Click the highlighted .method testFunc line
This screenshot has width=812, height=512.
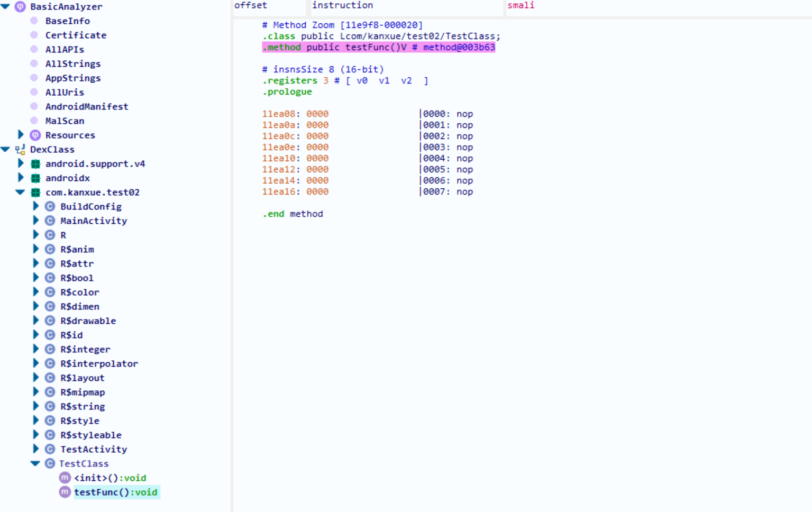(379, 48)
